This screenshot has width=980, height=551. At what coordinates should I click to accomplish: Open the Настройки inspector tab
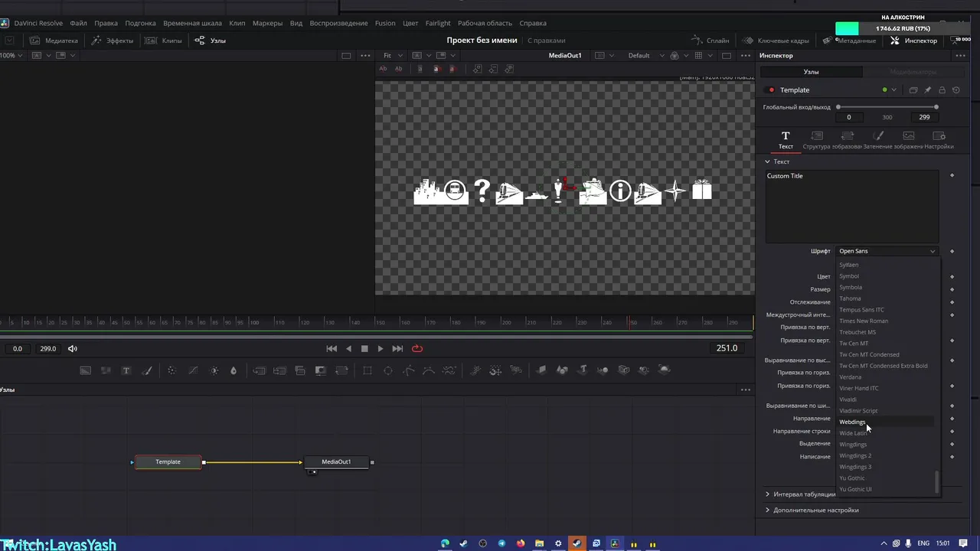coord(939,140)
